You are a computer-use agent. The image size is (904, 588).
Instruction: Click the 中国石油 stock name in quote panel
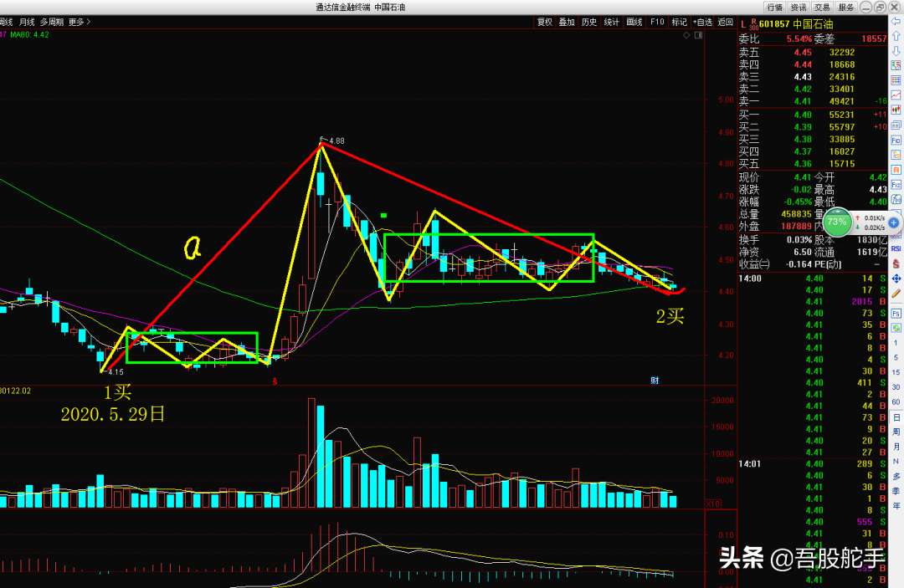tap(813, 24)
